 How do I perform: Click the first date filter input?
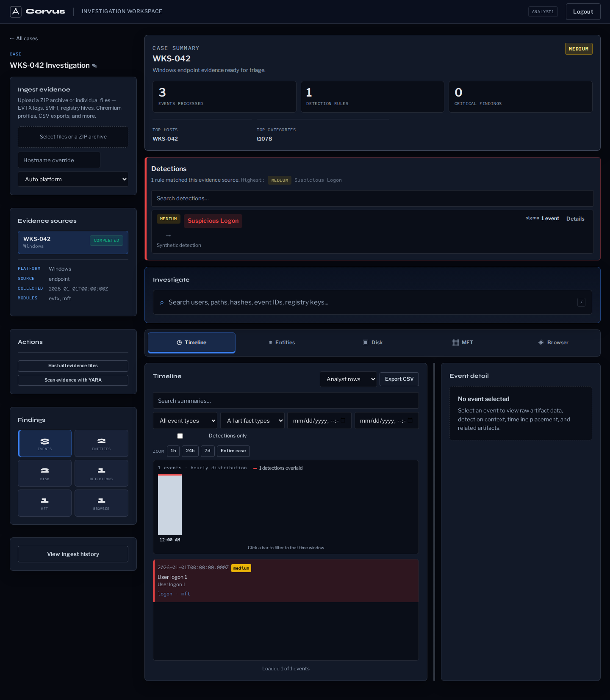[x=319, y=421]
